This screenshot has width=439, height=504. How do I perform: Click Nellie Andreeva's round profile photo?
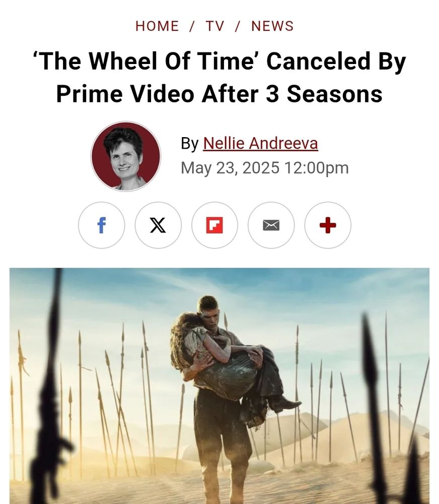click(125, 156)
